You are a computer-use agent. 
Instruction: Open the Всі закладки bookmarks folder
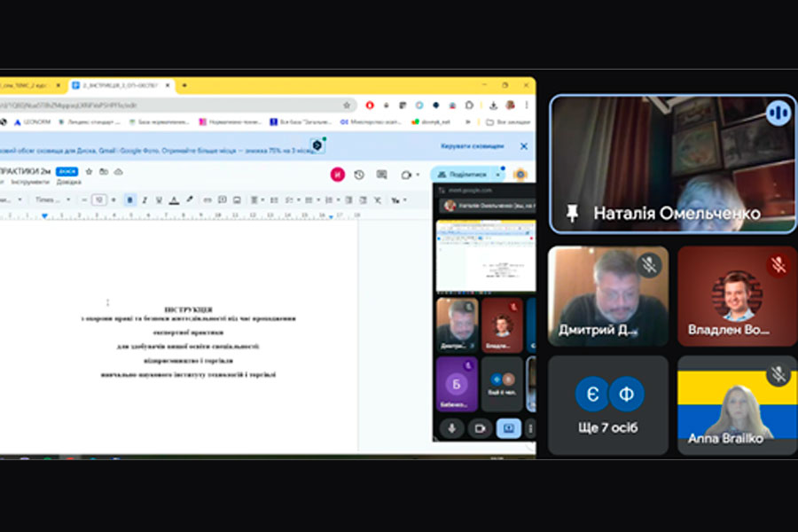coord(508,122)
